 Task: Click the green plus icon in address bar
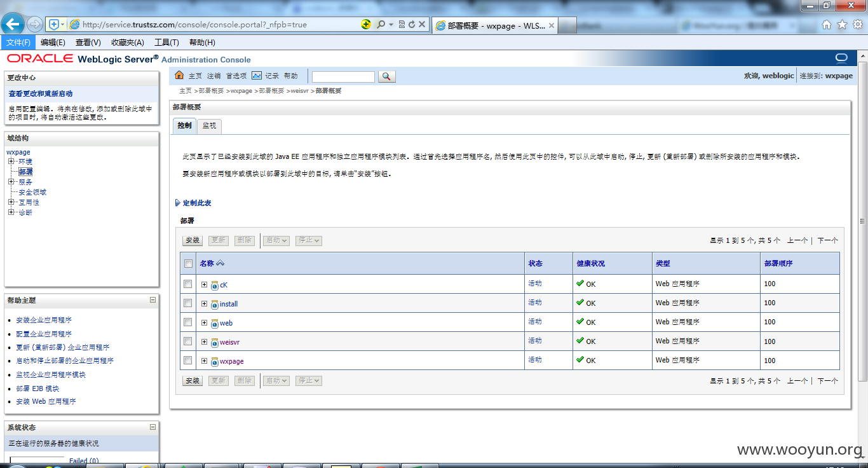coord(366,24)
